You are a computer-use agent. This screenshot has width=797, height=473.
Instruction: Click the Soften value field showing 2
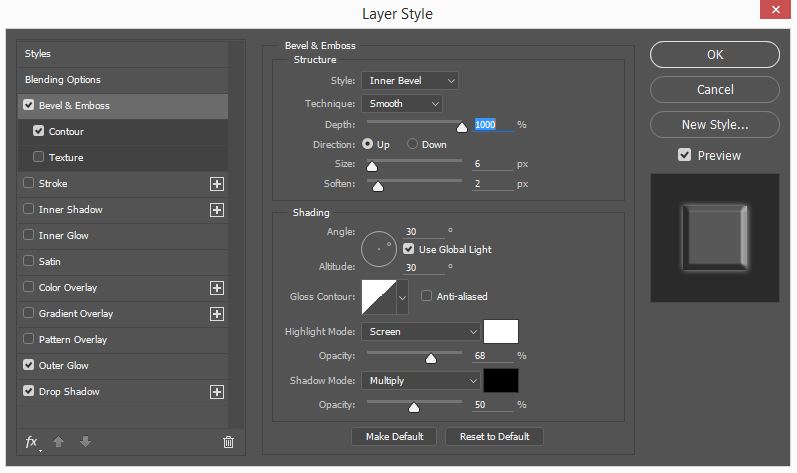493,183
